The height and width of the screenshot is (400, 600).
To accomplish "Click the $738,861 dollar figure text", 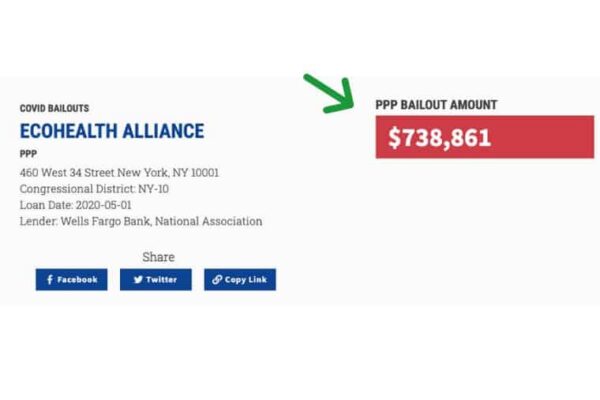I will coord(439,138).
